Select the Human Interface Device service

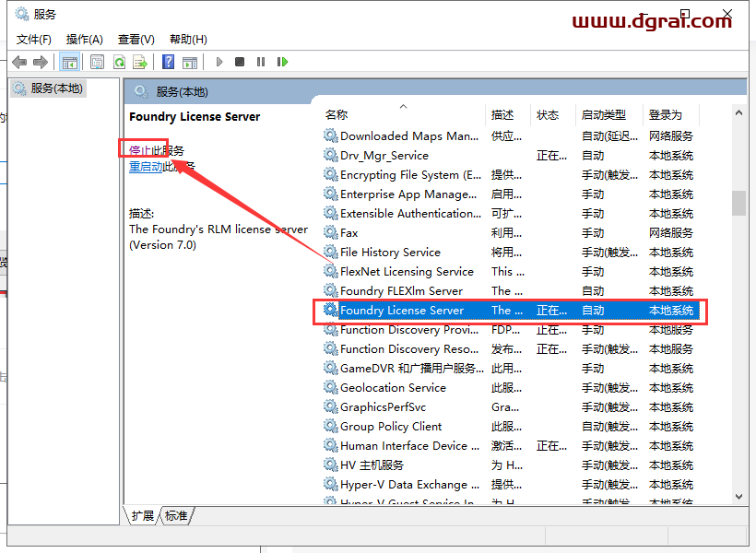(511, 445)
